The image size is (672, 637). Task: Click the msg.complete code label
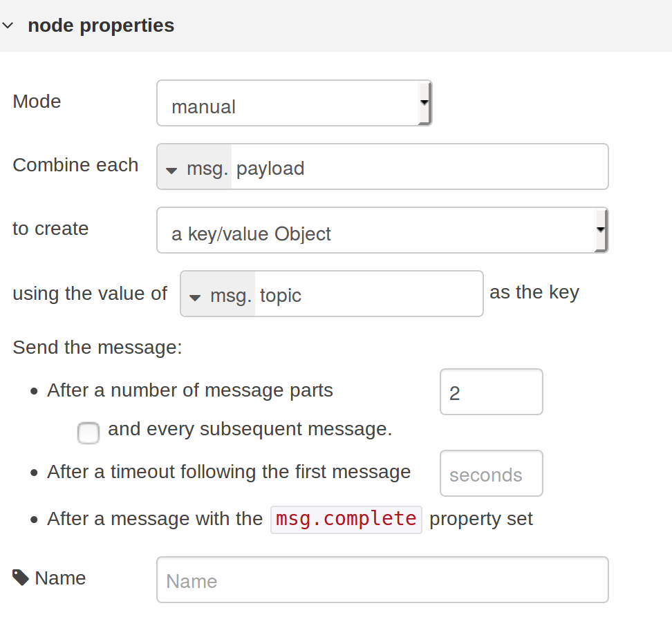click(346, 519)
